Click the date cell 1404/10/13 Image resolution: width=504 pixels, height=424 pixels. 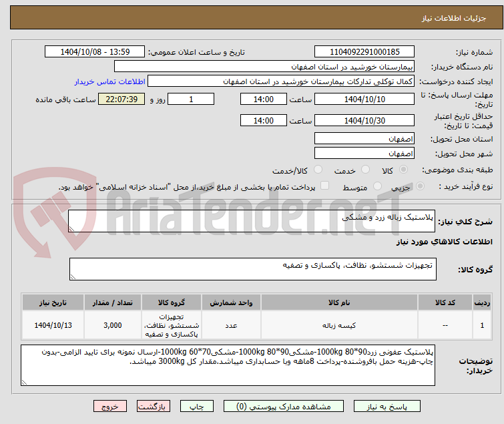[x=53, y=325]
